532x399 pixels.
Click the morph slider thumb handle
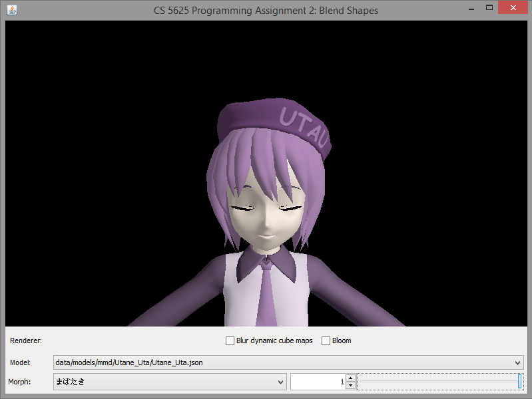(519, 382)
